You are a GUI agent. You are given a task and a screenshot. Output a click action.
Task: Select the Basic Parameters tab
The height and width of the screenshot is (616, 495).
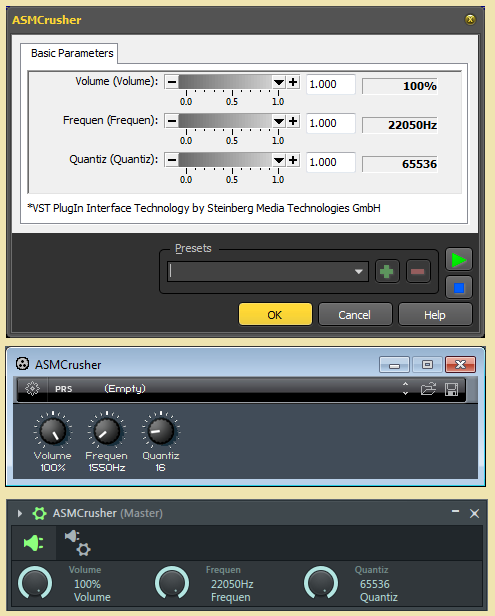click(69, 53)
